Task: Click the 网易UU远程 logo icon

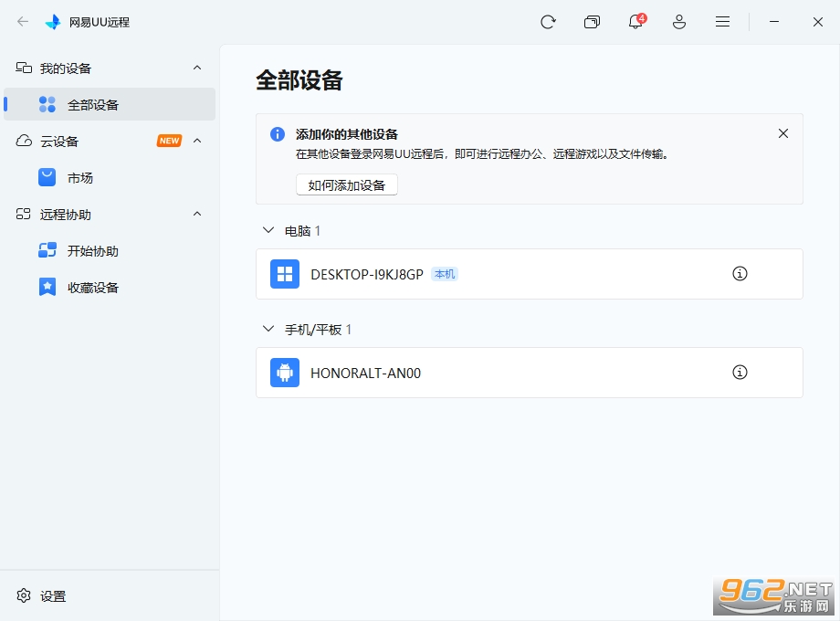Action: tap(53, 22)
